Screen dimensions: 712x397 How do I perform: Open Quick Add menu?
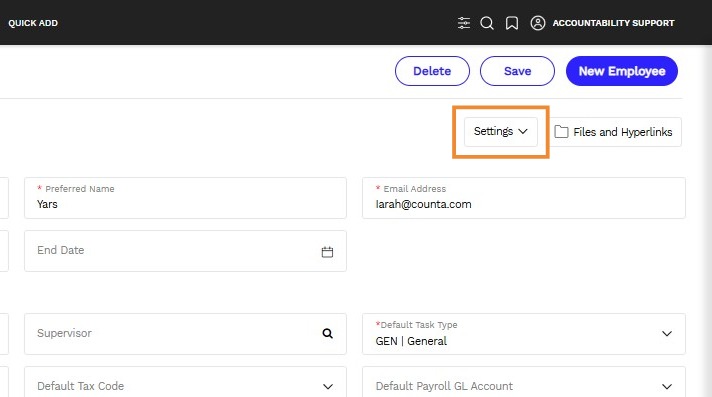33,23
